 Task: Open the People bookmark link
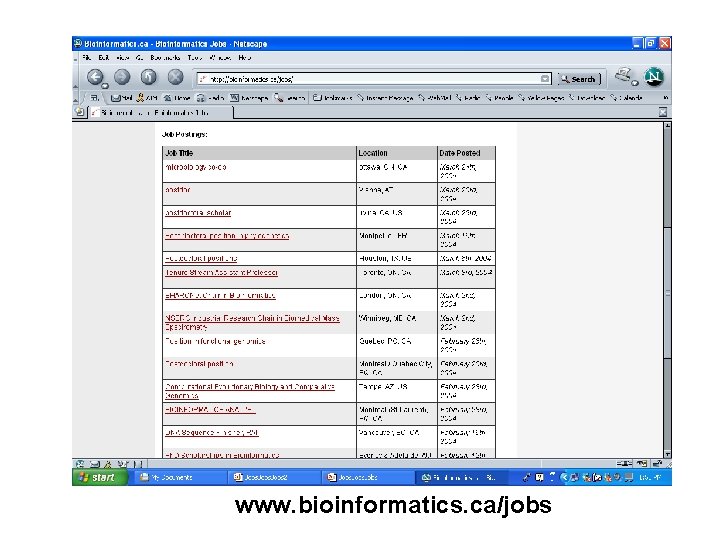pyautogui.click(x=499, y=98)
